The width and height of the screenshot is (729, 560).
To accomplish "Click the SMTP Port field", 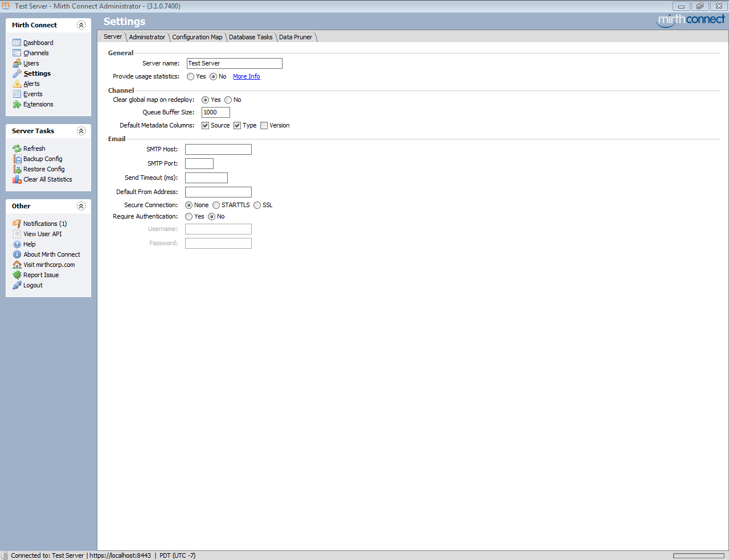I will pyautogui.click(x=199, y=164).
